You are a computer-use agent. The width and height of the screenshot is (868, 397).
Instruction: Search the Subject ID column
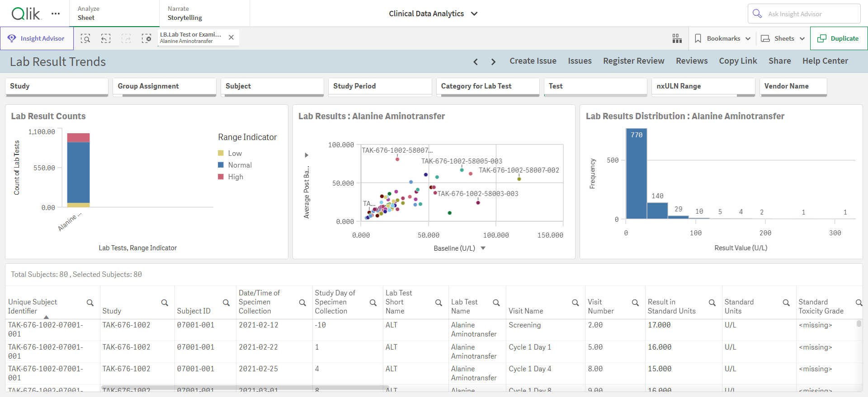click(226, 303)
